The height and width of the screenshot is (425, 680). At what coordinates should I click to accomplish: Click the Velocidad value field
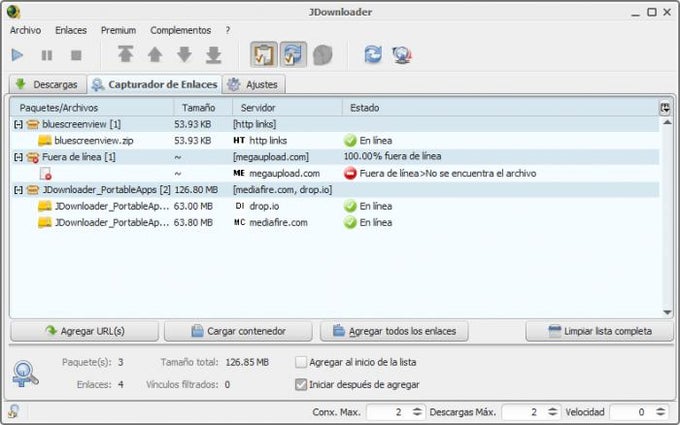[x=632, y=412]
